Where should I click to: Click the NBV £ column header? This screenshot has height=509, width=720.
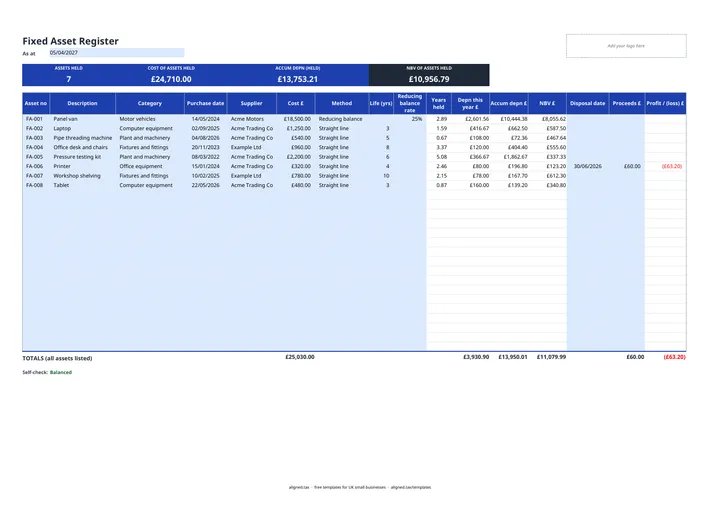[x=547, y=103]
